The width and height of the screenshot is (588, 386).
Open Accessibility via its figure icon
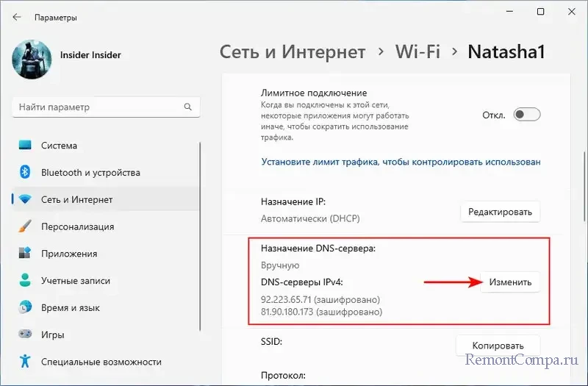point(26,362)
